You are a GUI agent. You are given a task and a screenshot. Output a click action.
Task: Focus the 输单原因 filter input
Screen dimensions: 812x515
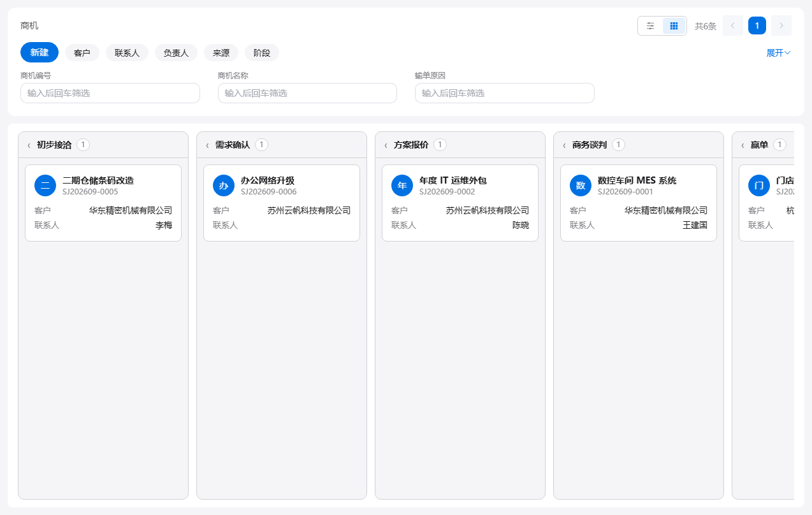coord(505,93)
